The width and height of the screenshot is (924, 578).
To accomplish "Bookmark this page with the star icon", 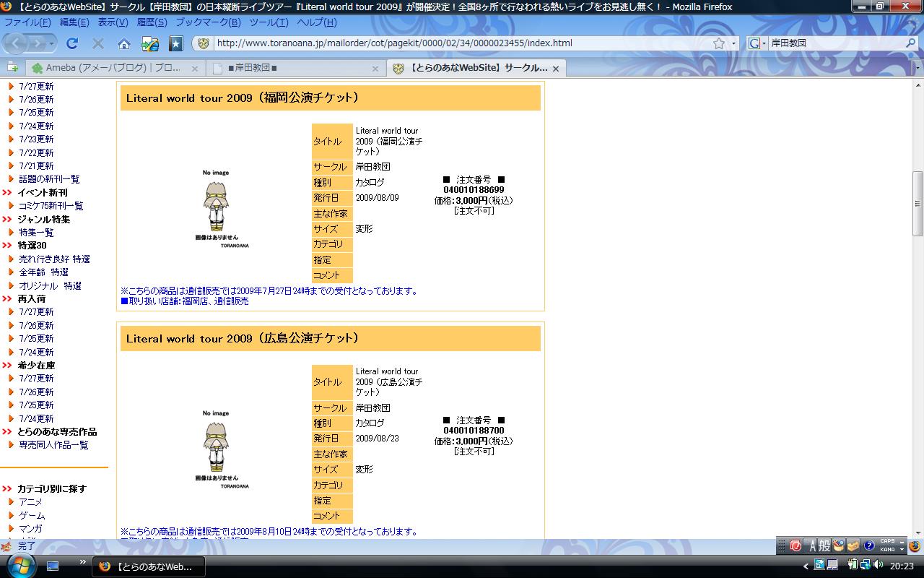I will 719,43.
